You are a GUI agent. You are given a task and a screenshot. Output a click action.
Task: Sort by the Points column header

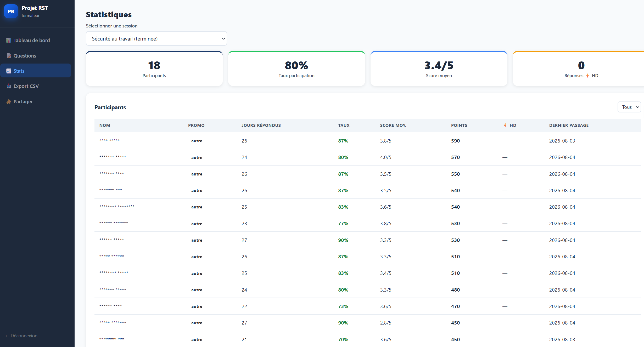pyautogui.click(x=459, y=126)
